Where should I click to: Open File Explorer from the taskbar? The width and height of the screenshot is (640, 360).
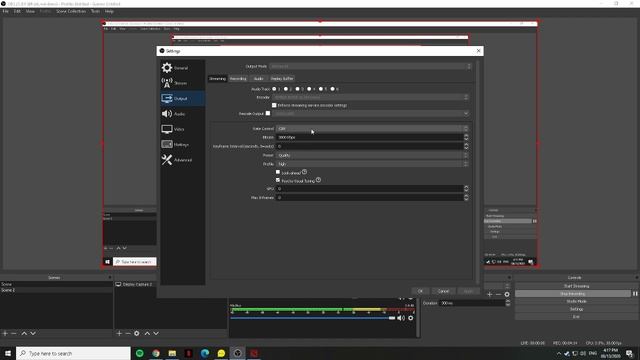(x=172, y=353)
